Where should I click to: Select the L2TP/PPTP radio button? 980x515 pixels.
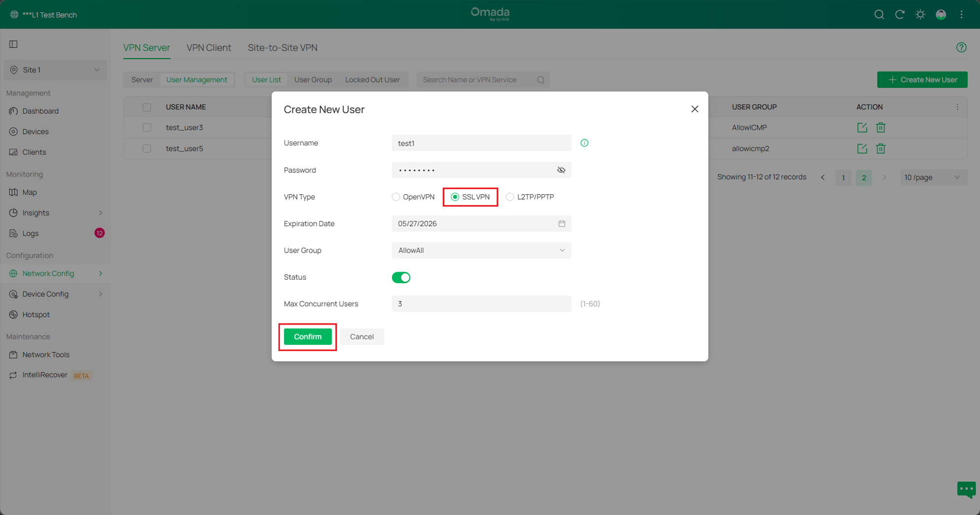(x=510, y=197)
